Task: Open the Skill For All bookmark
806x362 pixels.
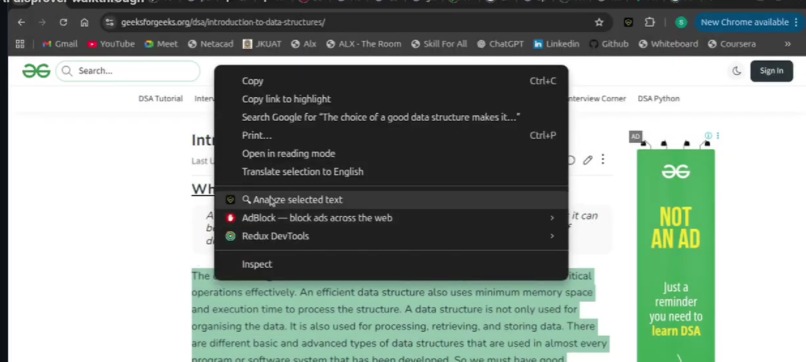Action: (439, 44)
